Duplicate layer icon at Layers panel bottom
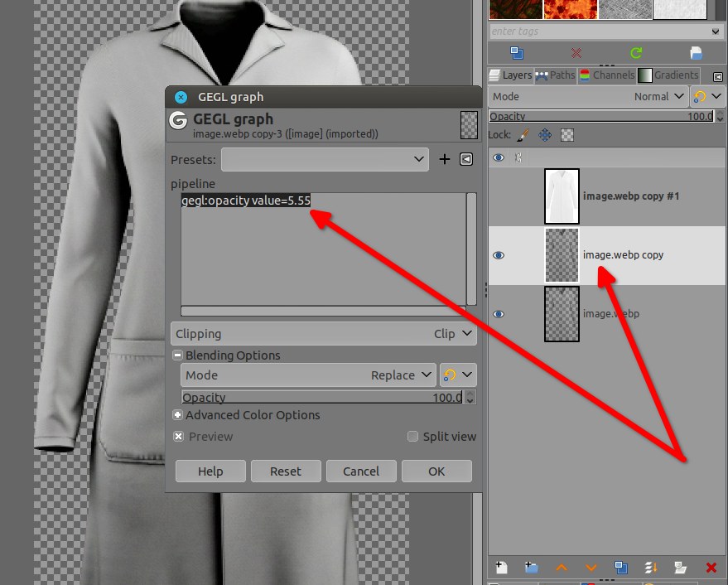The width and height of the screenshot is (728, 585). coord(621,568)
